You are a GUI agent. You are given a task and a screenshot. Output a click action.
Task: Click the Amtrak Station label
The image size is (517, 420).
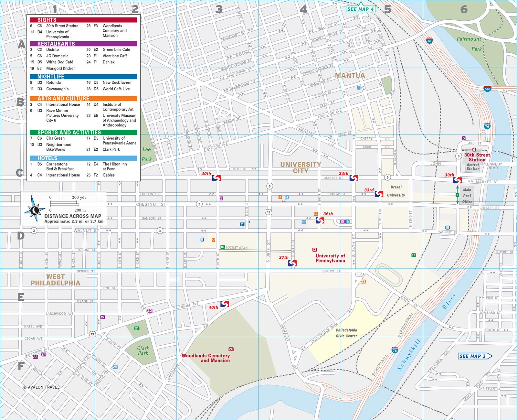pos(473,167)
